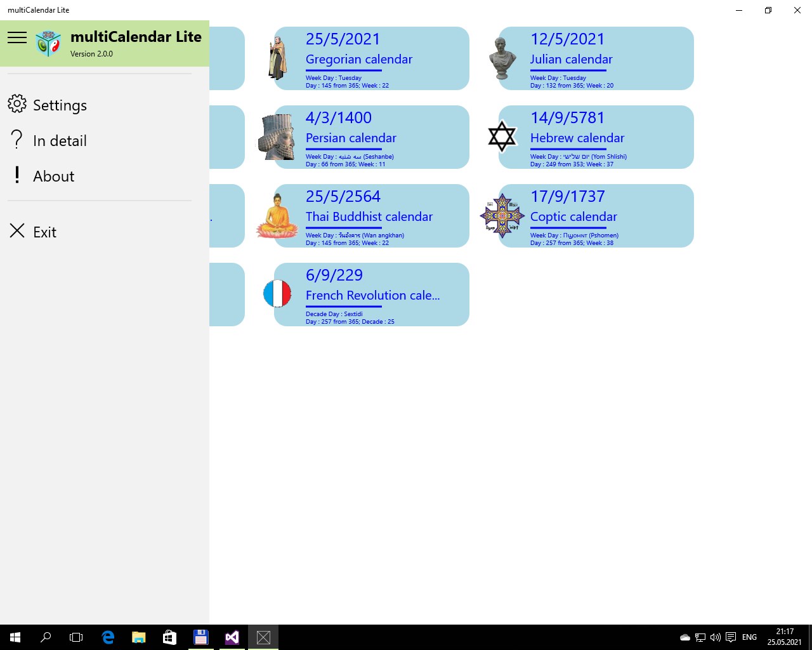Image resolution: width=812 pixels, height=650 pixels.
Task: Open the Coptic calendar link
Action: 573,216
